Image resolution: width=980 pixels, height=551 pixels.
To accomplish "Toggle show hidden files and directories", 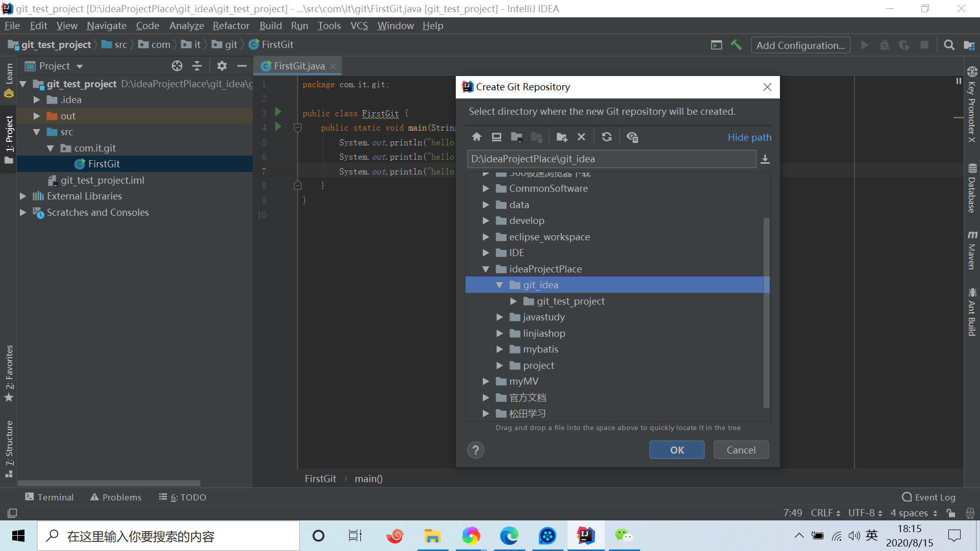I will tap(632, 137).
